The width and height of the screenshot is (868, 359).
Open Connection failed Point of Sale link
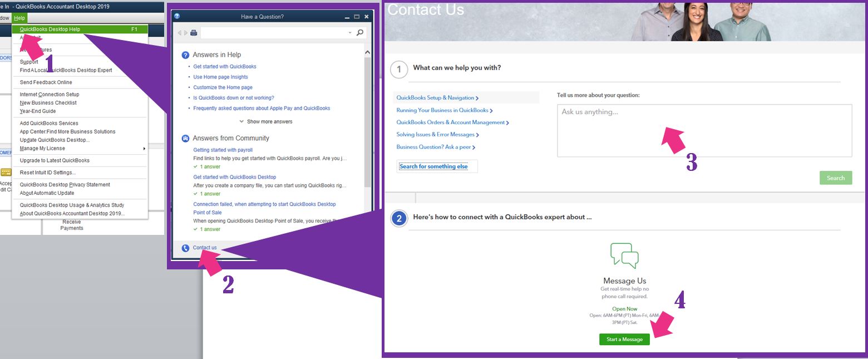point(264,208)
